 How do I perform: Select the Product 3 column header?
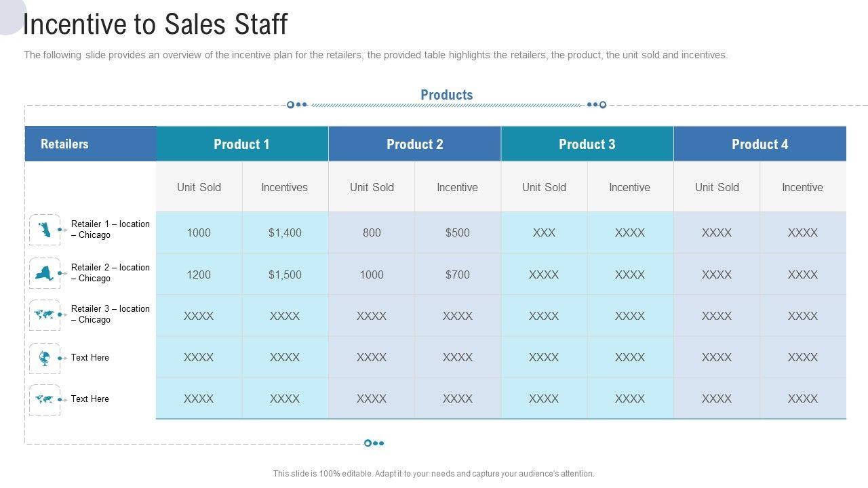pyautogui.click(x=587, y=144)
